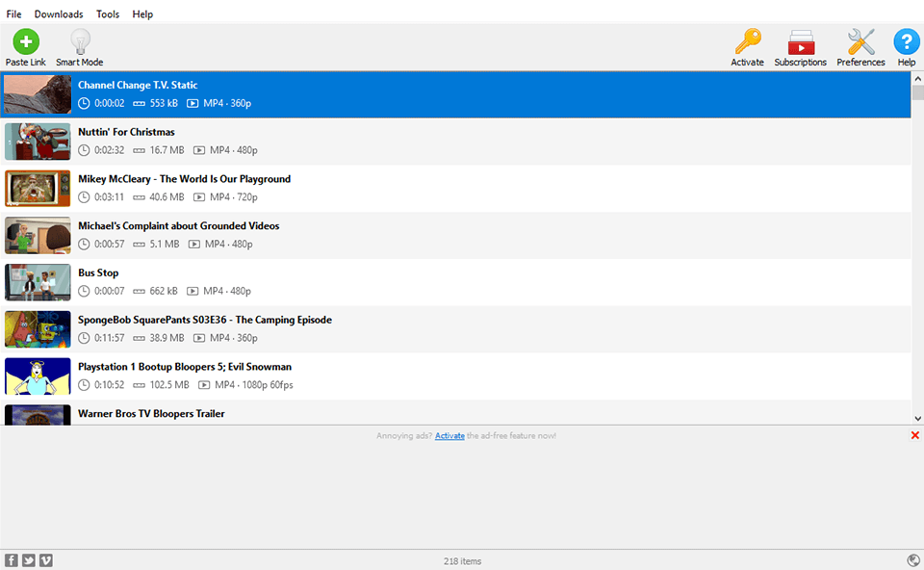
Task: Click the Activate ad-free link
Action: pyautogui.click(x=449, y=436)
